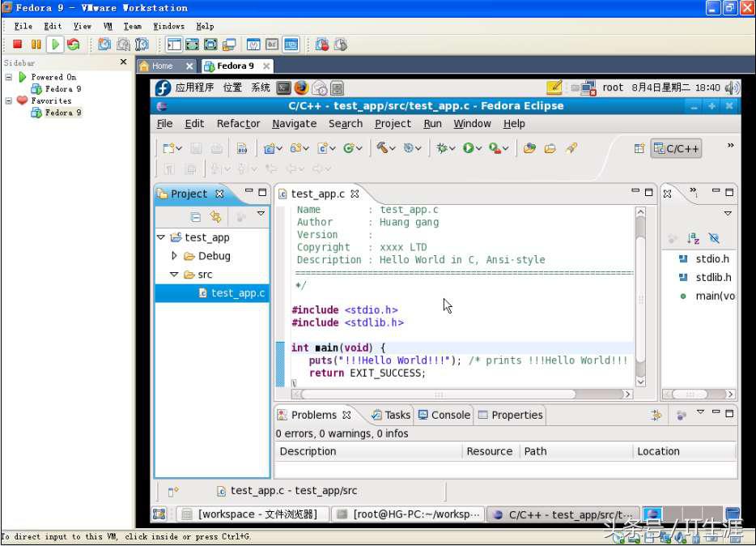Toggle alphabetical sorting in the Outline view

(x=693, y=237)
